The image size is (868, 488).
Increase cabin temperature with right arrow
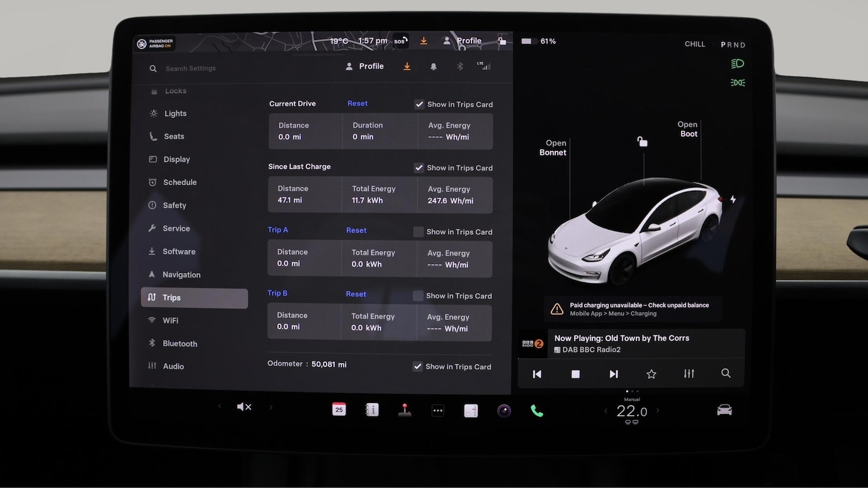tap(657, 411)
